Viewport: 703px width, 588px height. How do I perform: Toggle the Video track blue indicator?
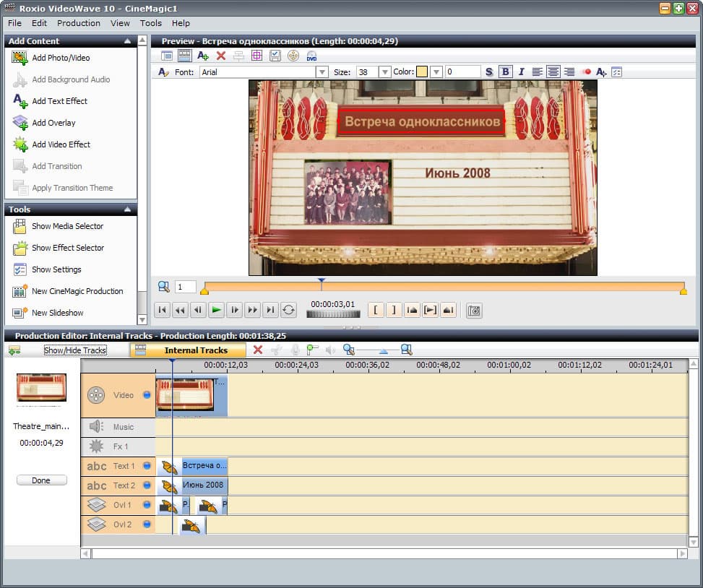147,395
